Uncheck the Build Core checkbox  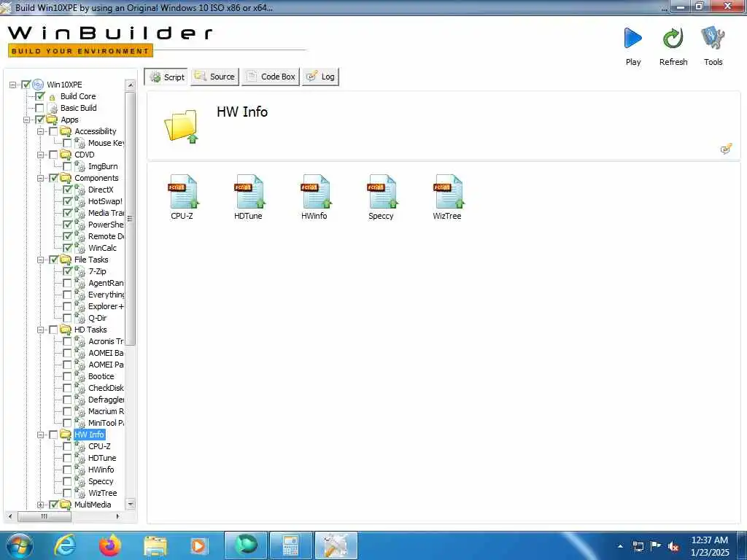[40, 96]
